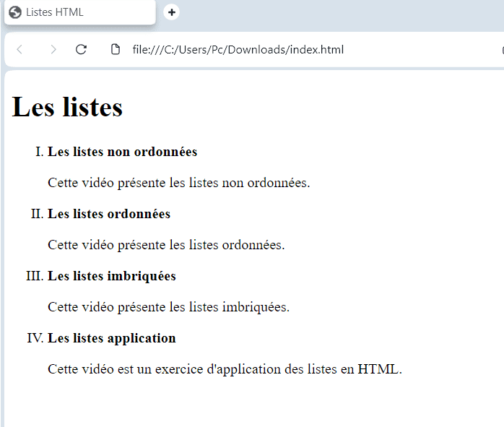This screenshot has width=504, height=427.
Task: Click the paragraph describing listes imbriquées
Action: [x=168, y=307]
